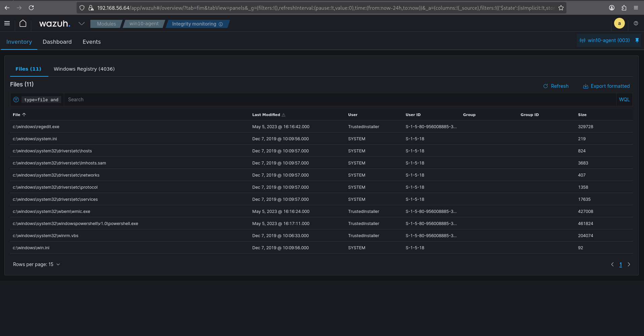Open drivers\etc\protocol file row
Image resolution: width=644 pixels, height=336 pixels.
(321, 187)
